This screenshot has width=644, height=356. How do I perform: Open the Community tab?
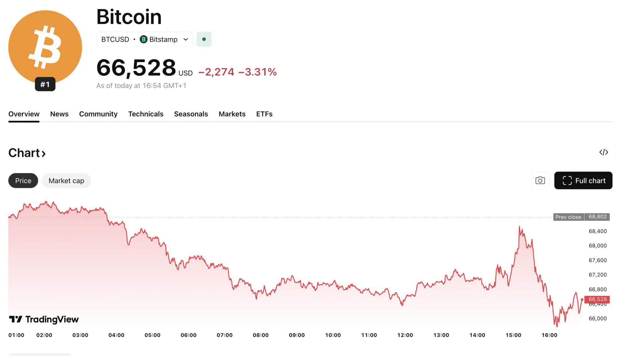(98, 114)
